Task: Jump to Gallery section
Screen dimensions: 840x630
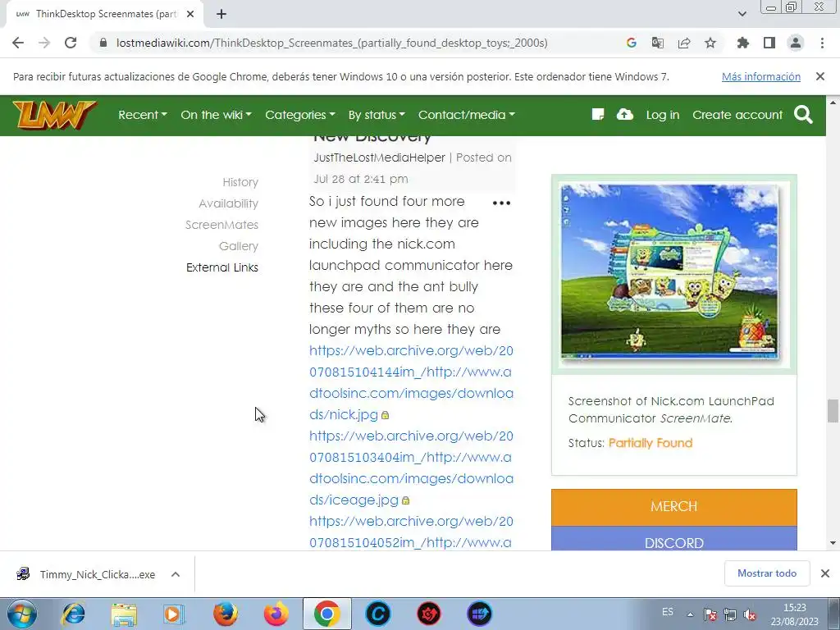Action: (x=239, y=246)
